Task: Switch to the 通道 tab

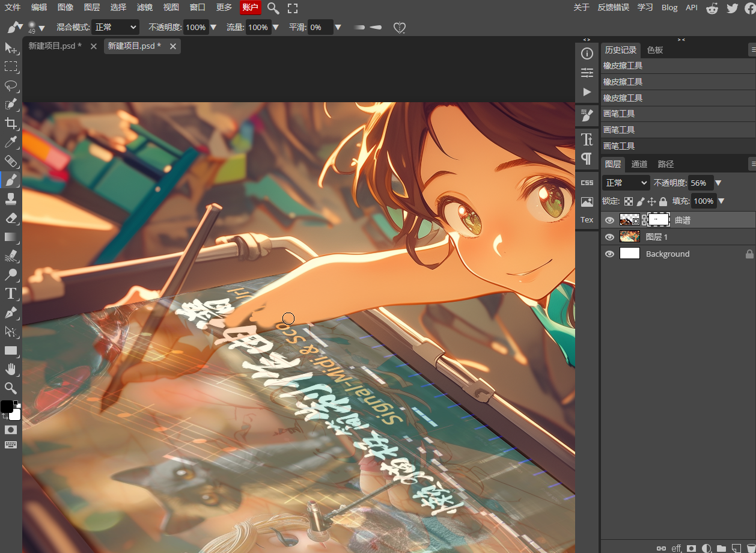Action: (x=639, y=164)
